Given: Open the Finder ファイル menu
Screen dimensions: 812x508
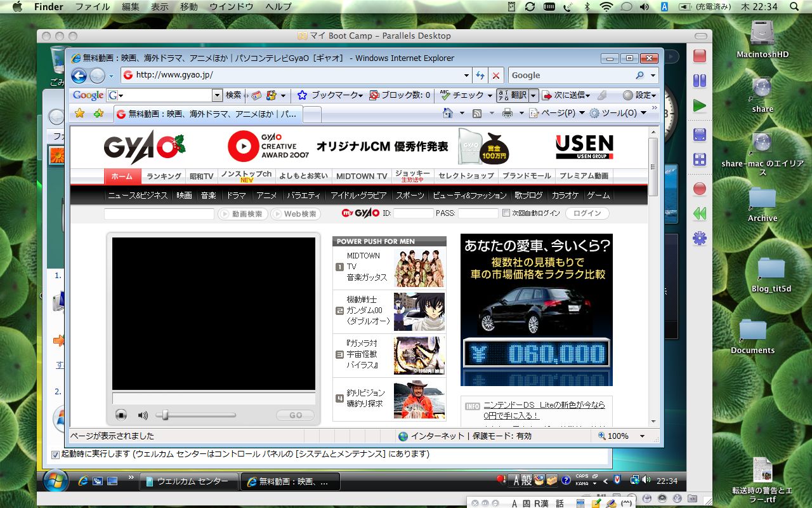Looking at the screenshot, I should (93, 6).
